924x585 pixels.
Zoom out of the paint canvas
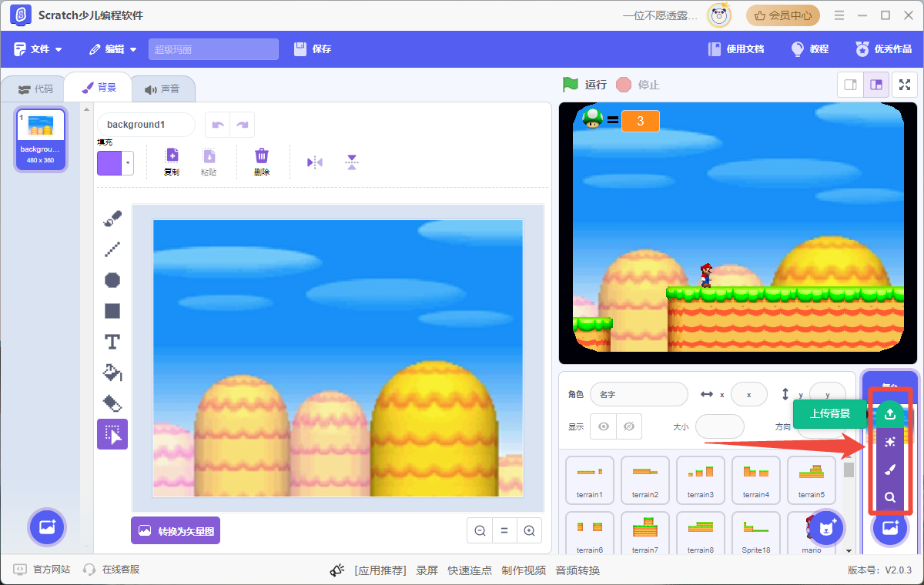[480, 530]
